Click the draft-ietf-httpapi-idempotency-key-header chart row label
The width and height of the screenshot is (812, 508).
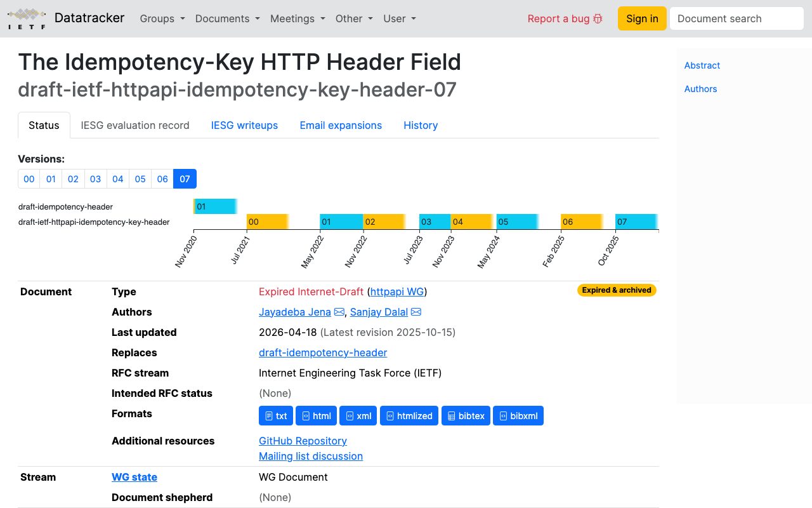click(x=94, y=222)
